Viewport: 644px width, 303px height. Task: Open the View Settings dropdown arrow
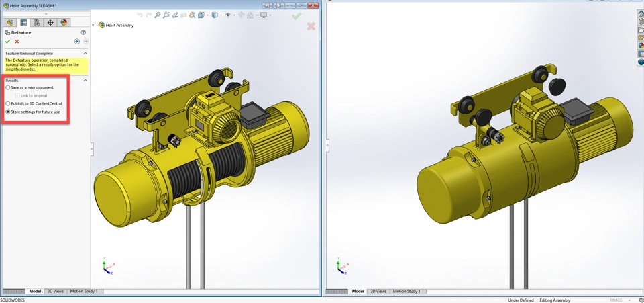(270, 15)
